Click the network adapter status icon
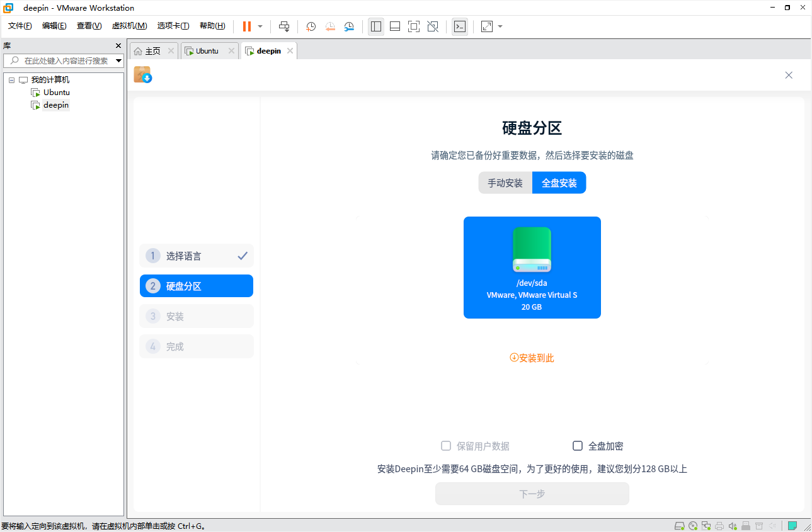The height and width of the screenshot is (532, 812). tap(706, 526)
